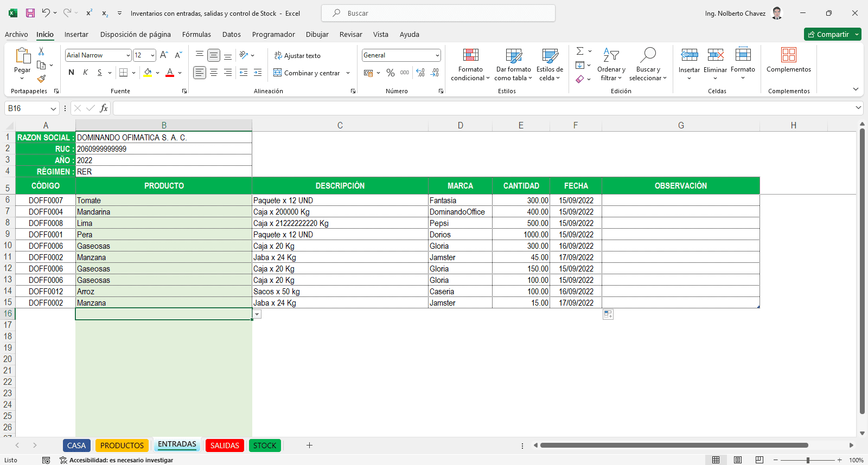Toggle Bold (N) formatting

[71, 73]
